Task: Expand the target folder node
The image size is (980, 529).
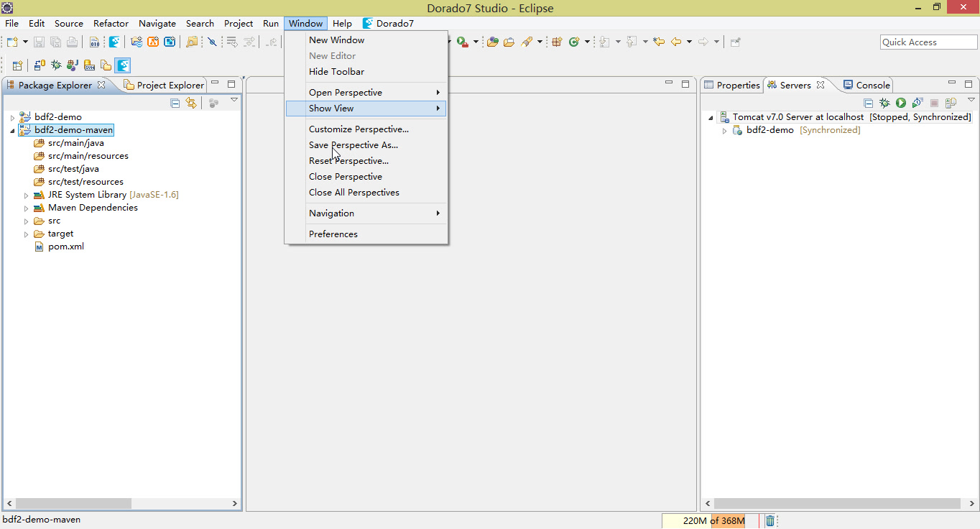Action: point(27,234)
